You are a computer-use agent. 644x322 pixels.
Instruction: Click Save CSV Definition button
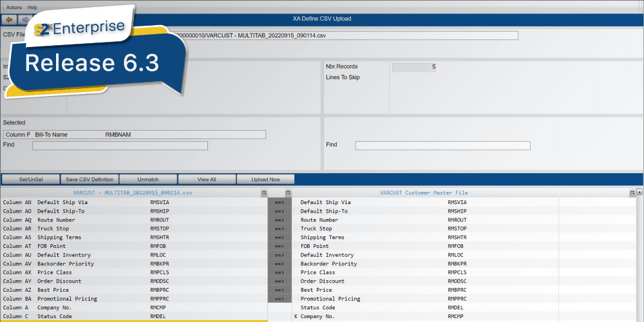coord(90,180)
